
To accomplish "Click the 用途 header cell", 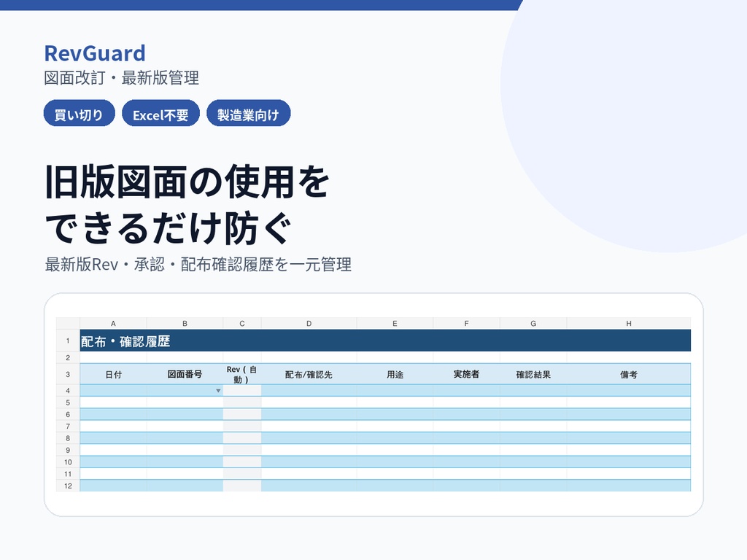I will 395,374.
